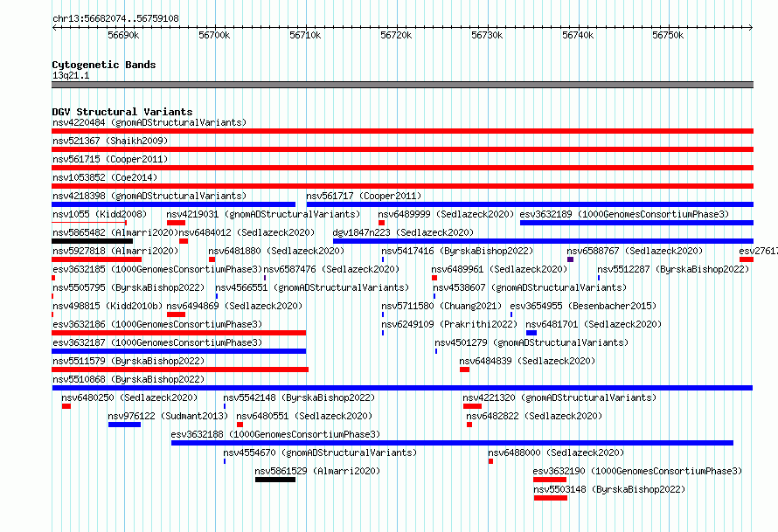Click the nsv6484012 Sedlazeck2020 label

[247, 232]
